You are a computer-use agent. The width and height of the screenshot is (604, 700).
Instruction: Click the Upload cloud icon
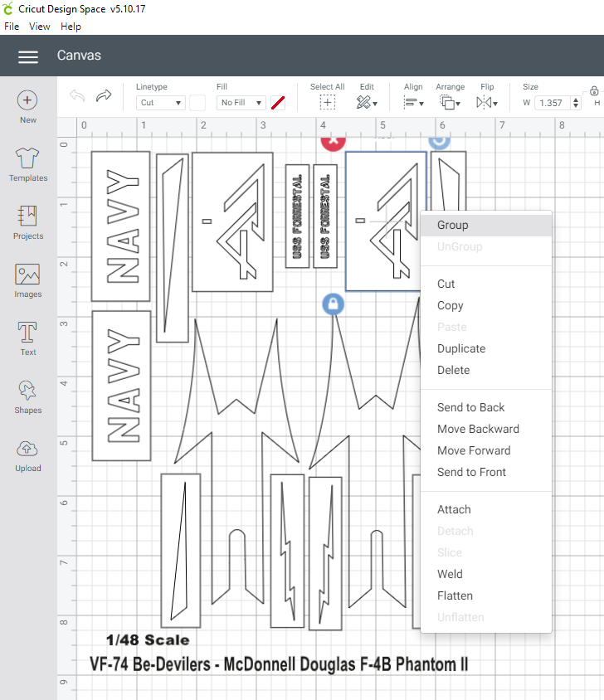coord(27,449)
